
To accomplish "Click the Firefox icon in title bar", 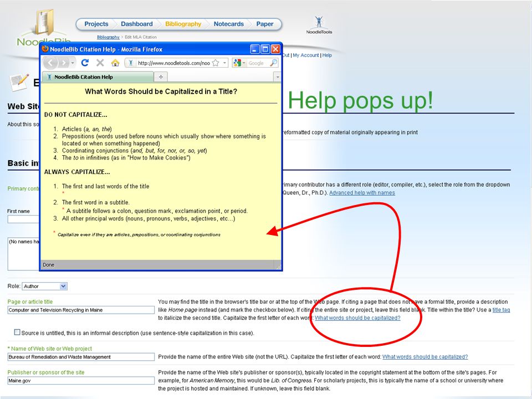I will pyautogui.click(x=45, y=49).
